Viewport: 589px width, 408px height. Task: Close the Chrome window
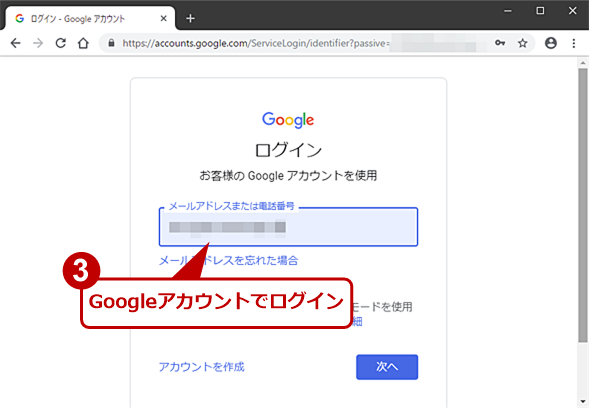pyautogui.click(x=572, y=11)
